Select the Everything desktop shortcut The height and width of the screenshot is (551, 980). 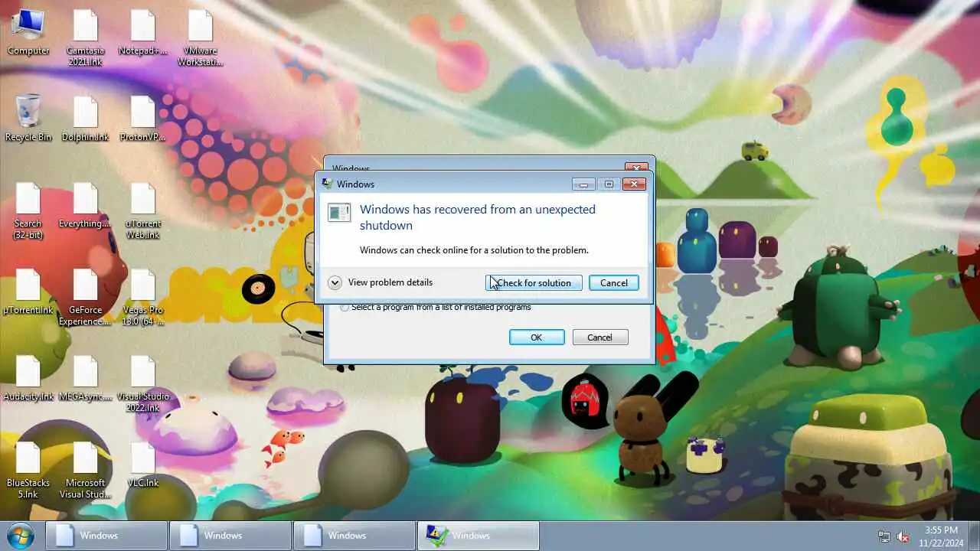tap(85, 205)
